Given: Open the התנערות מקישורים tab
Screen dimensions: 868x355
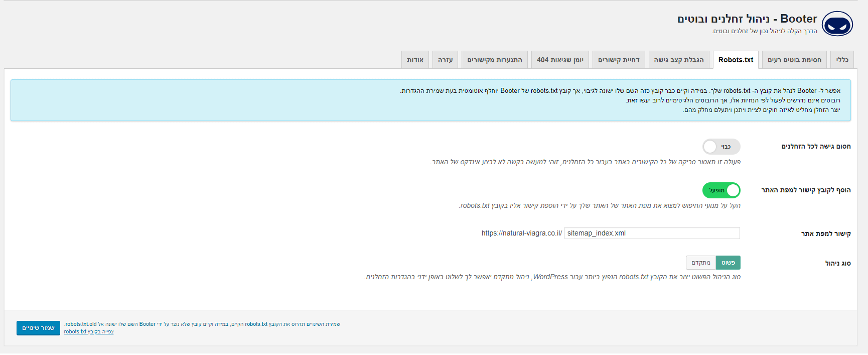Looking at the screenshot, I should tap(495, 60).
